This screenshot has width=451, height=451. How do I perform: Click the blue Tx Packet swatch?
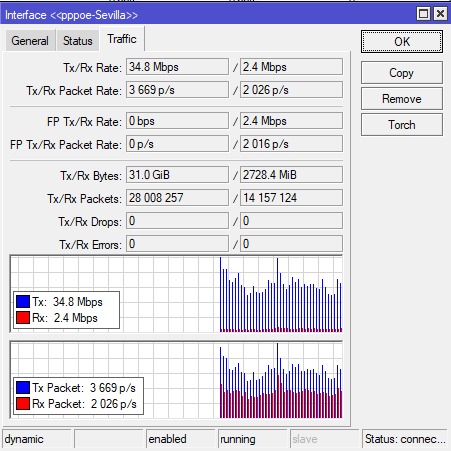[23, 387]
